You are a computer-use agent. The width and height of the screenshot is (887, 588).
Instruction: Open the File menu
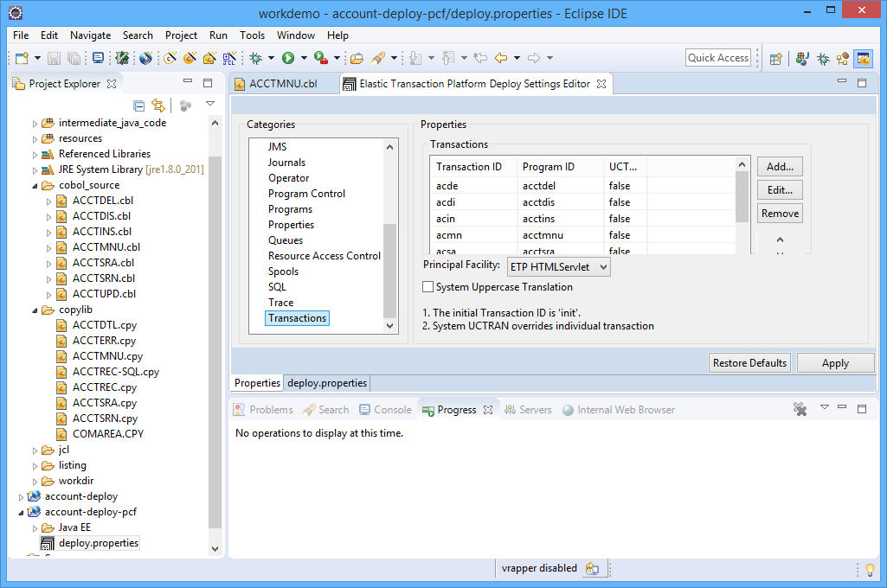tap(21, 35)
